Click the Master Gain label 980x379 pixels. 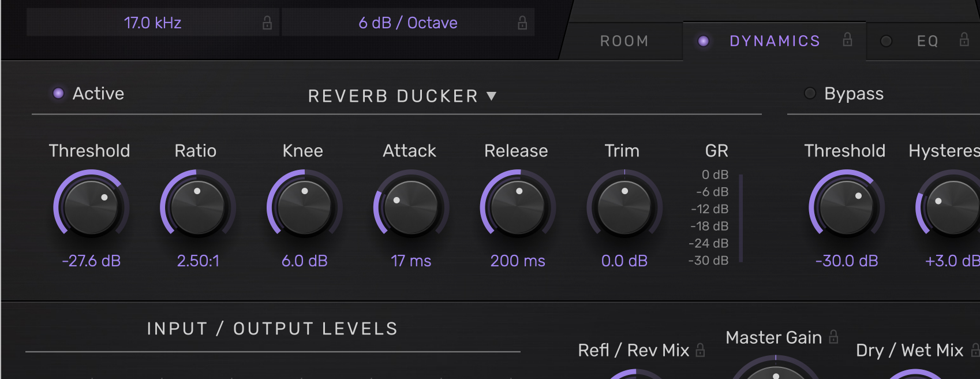click(x=773, y=337)
